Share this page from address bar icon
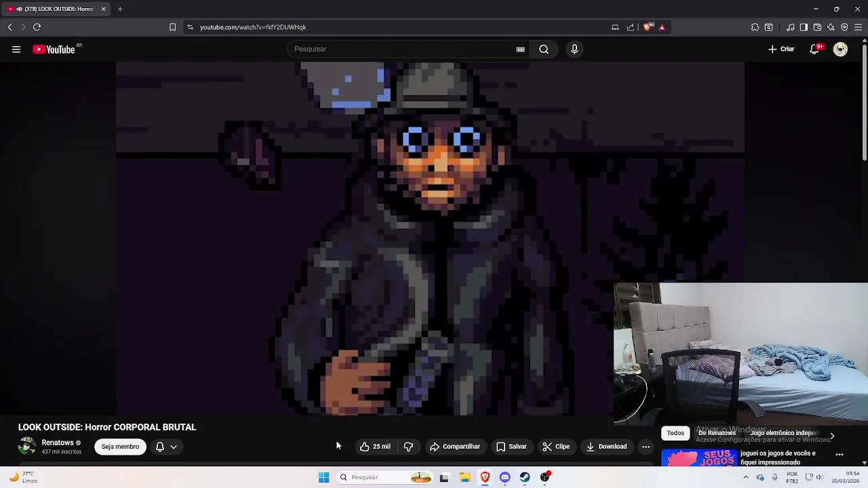 point(631,27)
